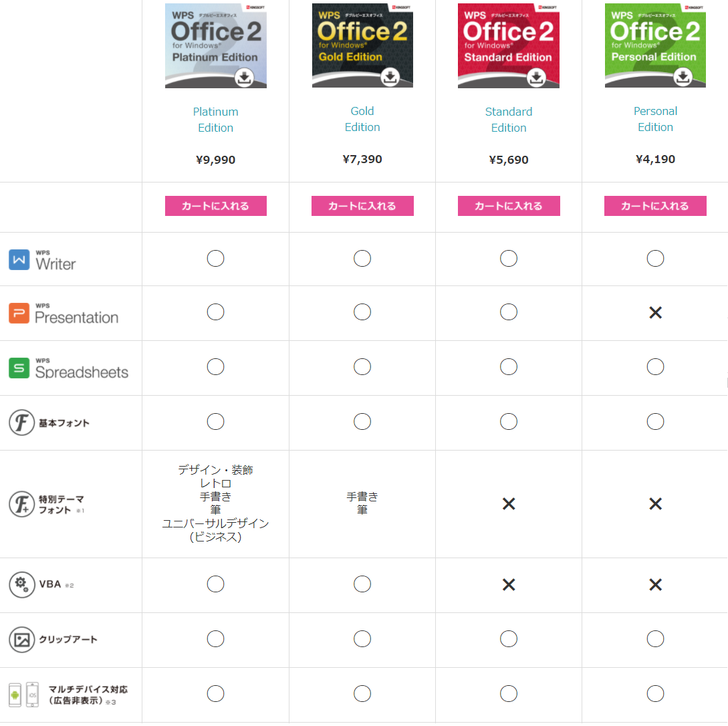Click Standard's circle mark for Spreadsheets
728x726 pixels.
tap(508, 367)
